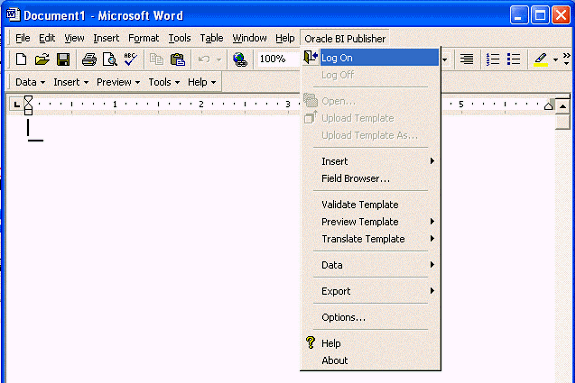Minimize the Word window

(x=519, y=15)
